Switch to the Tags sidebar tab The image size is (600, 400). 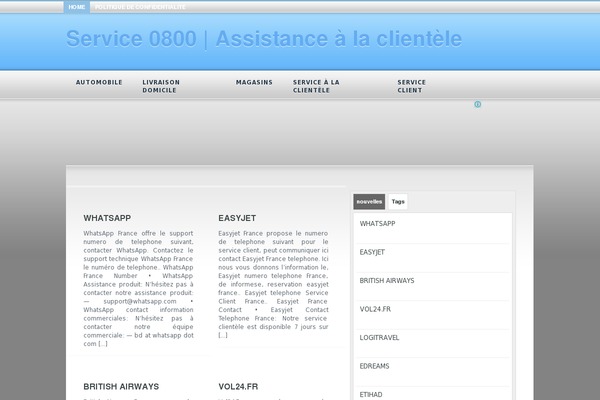398,202
